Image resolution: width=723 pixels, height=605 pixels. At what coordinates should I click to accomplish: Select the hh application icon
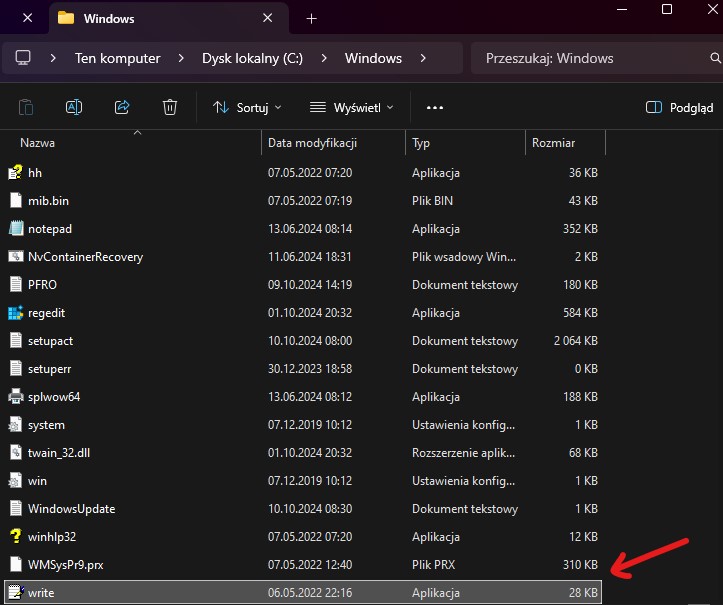point(15,173)
